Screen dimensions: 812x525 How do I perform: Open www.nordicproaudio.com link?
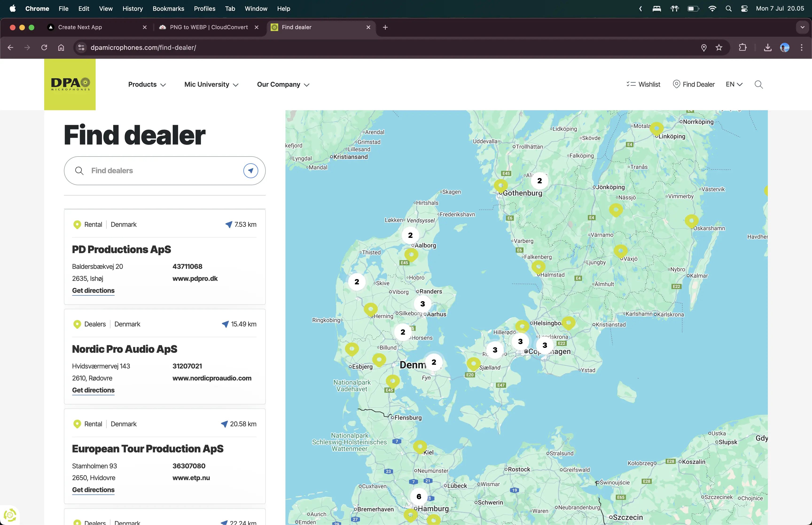coord(212,378)
